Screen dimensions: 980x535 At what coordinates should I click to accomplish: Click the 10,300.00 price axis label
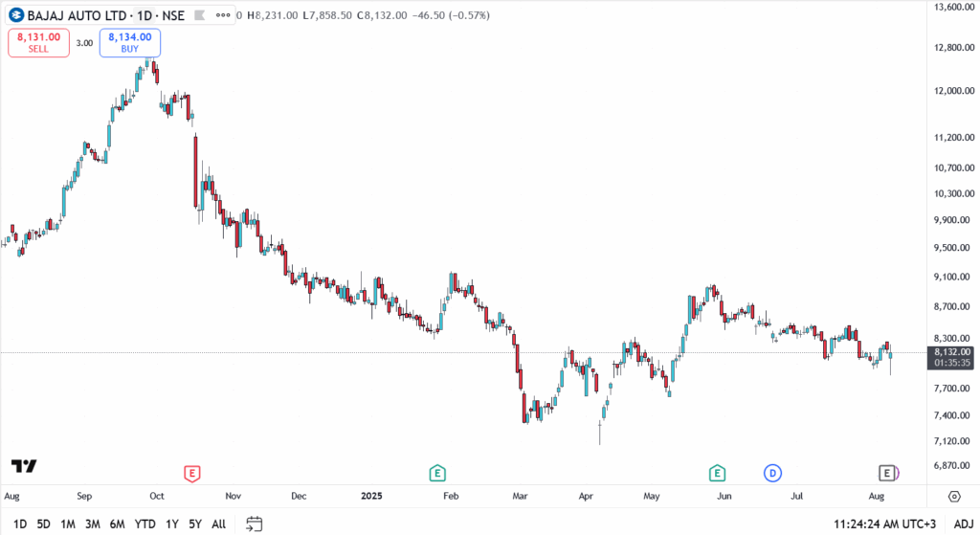[954, 193]
